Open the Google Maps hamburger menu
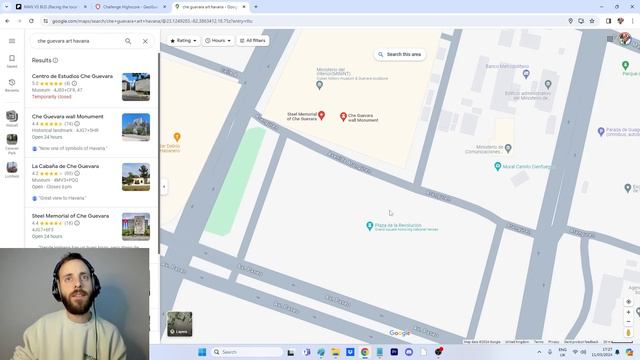The height and width of the screenshot is (360, 640). point(12,41)
